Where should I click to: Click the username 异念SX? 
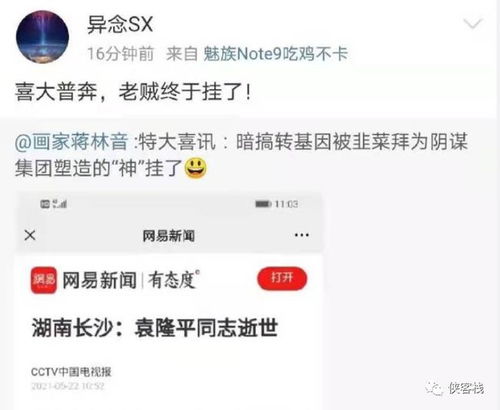[120, 24]
